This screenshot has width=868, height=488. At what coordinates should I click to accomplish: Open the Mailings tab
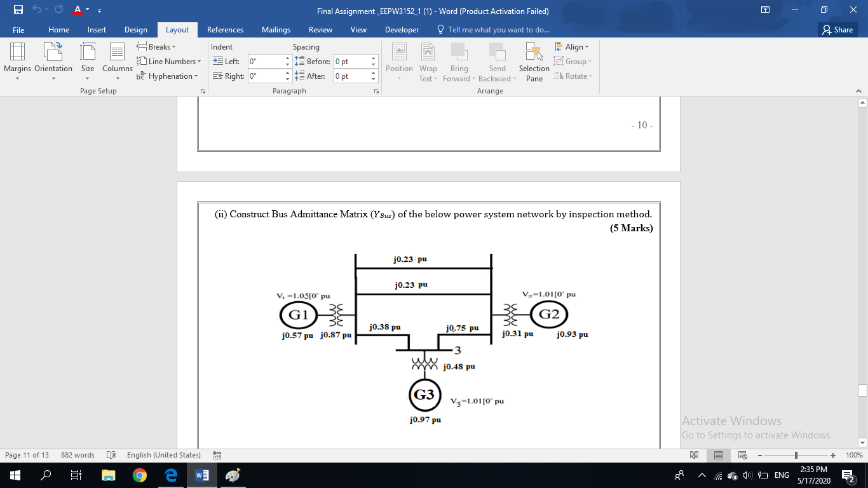point(276,29)
